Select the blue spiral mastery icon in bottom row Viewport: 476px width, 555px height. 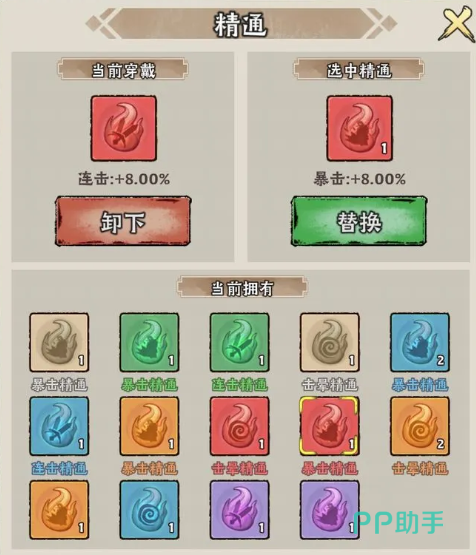coord(149,510)
